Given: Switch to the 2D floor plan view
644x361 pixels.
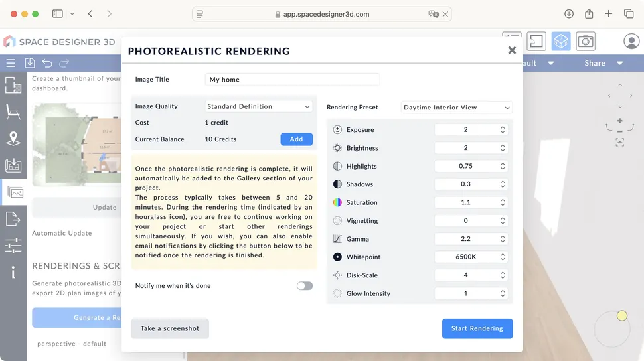Looking at the screenshot, I should tap(536, 41).
